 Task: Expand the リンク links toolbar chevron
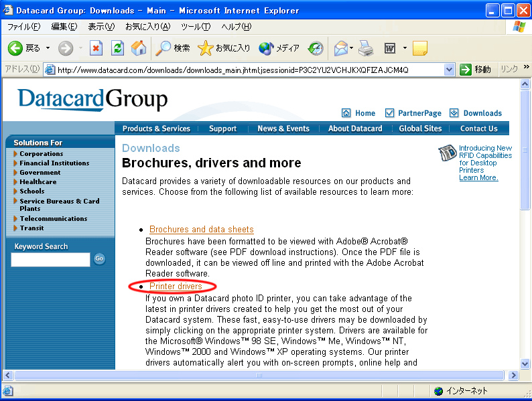[526, 66]
